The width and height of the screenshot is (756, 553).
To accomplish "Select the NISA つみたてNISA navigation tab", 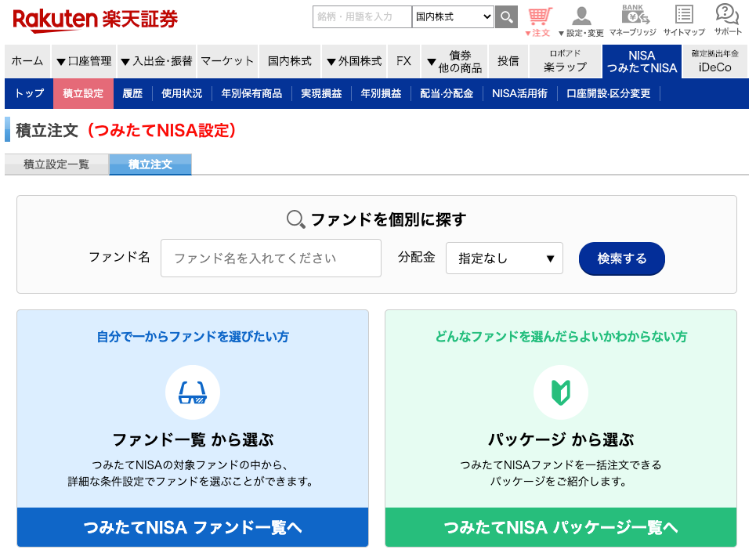I will (642, 61).
